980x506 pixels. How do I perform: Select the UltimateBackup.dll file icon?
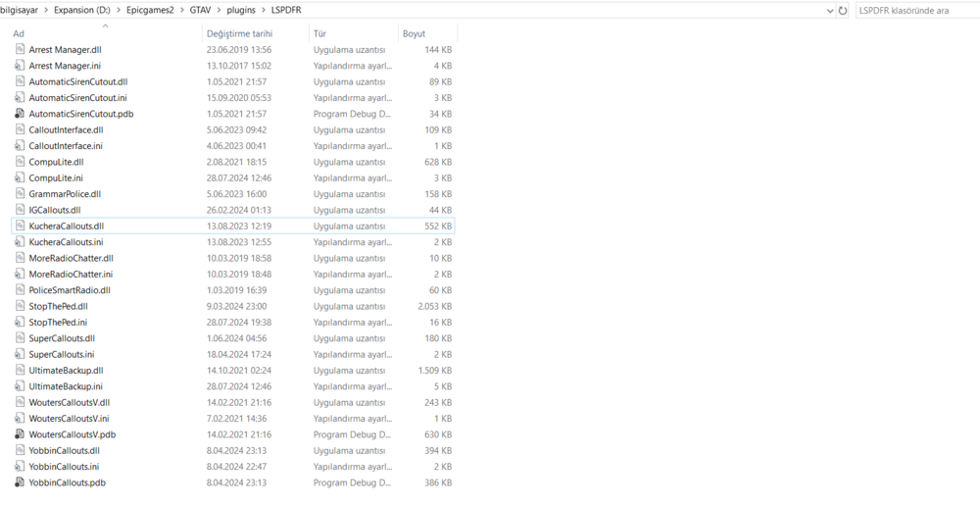click(20, 371)
